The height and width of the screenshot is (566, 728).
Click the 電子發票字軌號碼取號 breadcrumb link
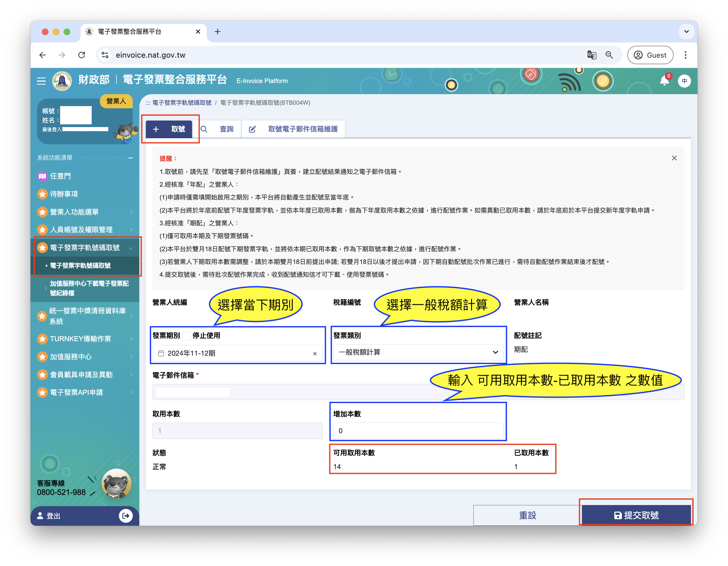coord(182,103)
